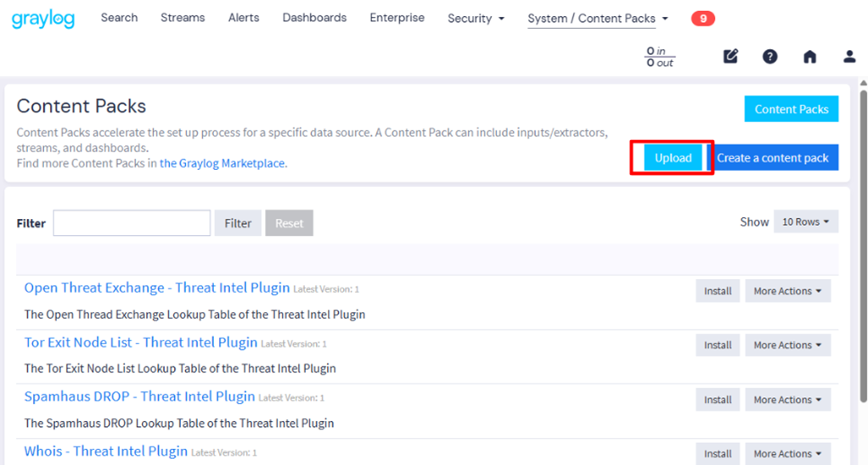Open the scratchpad edit icon

(x=730, y=56)
